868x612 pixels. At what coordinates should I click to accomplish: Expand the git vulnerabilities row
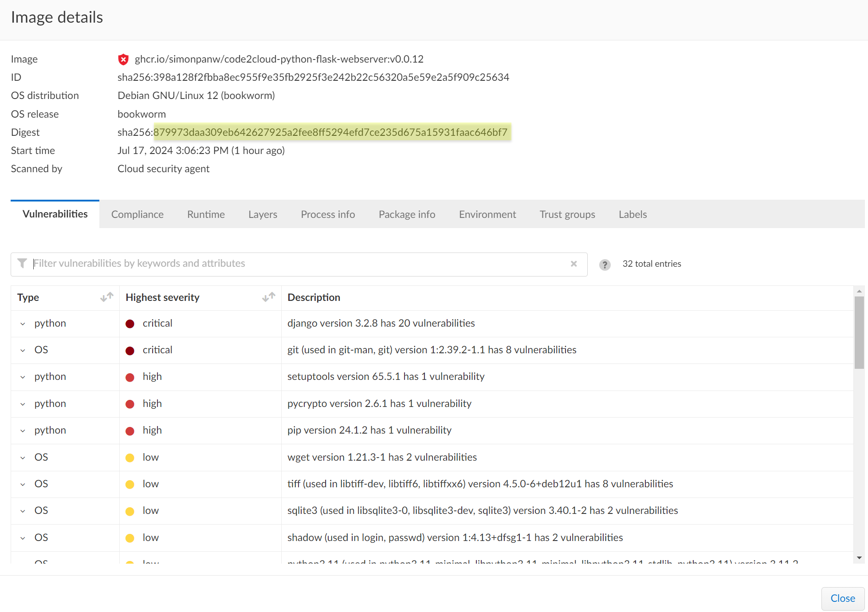click(x=23, y=351)
